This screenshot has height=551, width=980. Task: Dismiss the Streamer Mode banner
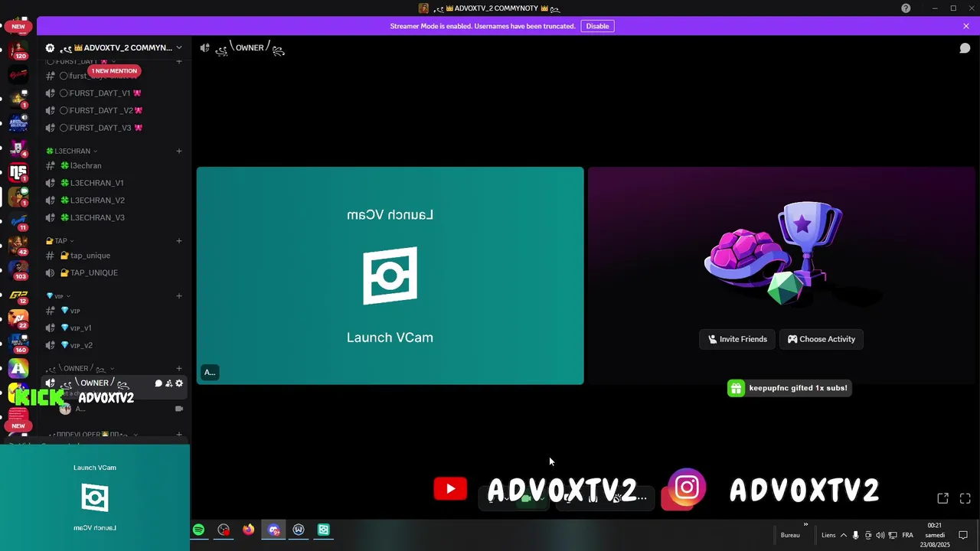coord(966,26)
